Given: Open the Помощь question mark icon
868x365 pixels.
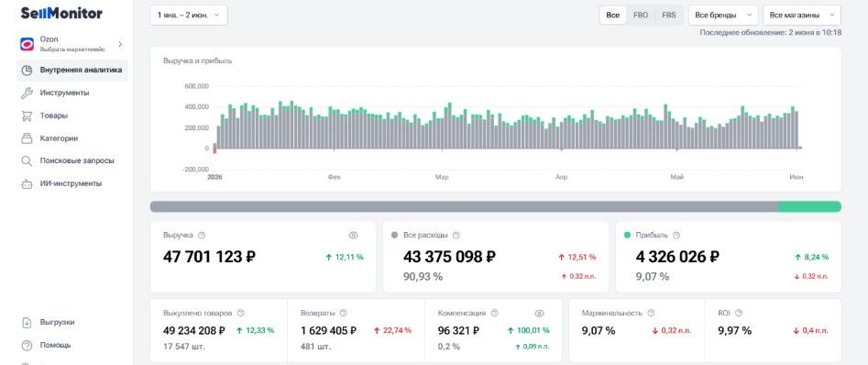Looking at the screenshot, I should (27, 345).
